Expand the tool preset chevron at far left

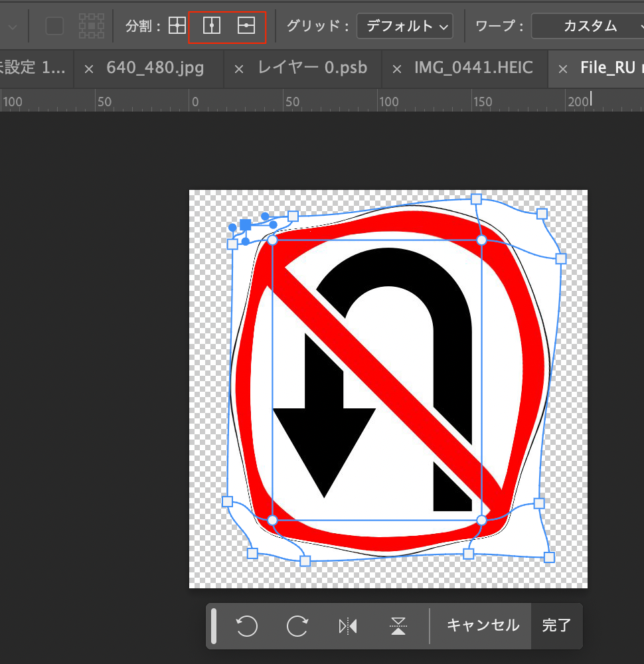[13, 27]
